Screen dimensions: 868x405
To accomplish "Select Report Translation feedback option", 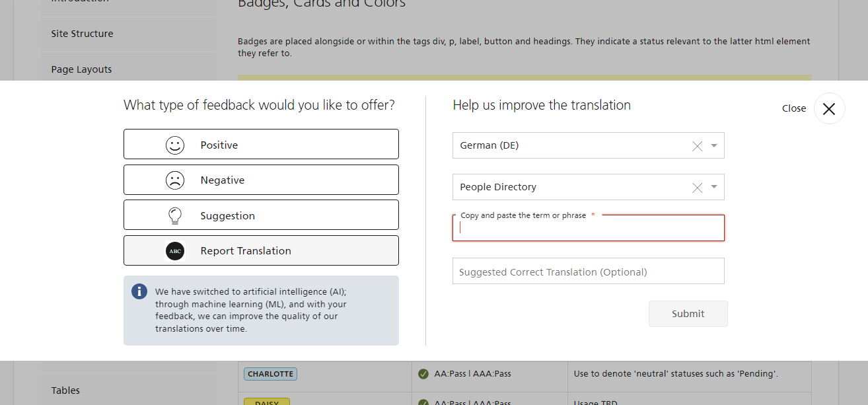I will pos(261,250).
